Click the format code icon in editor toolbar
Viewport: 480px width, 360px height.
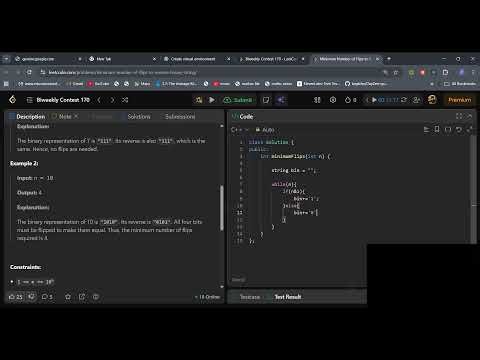[426, 129]
